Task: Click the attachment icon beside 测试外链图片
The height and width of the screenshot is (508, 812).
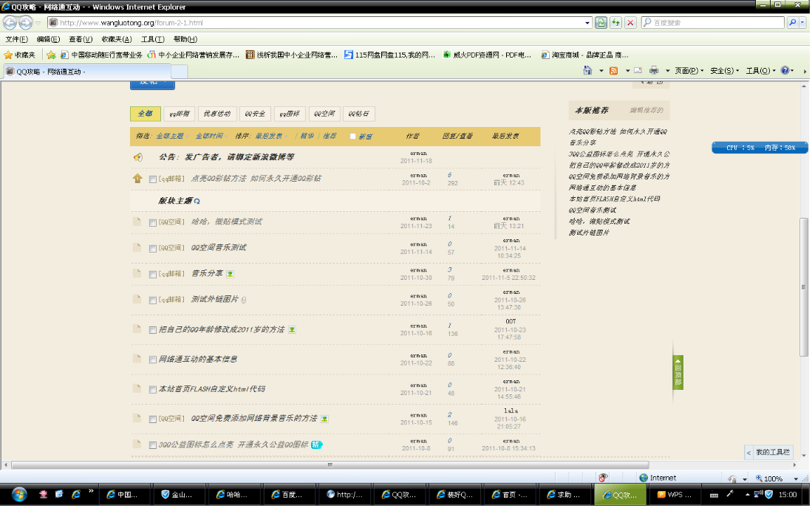Action: (x=243, y=300)
